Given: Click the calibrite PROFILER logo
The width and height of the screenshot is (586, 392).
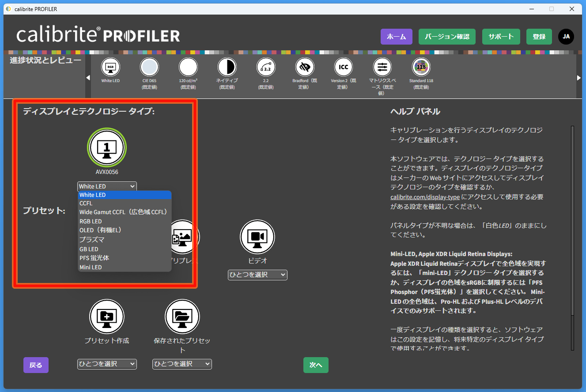Looking at the screenshot, I should [98, 35].
